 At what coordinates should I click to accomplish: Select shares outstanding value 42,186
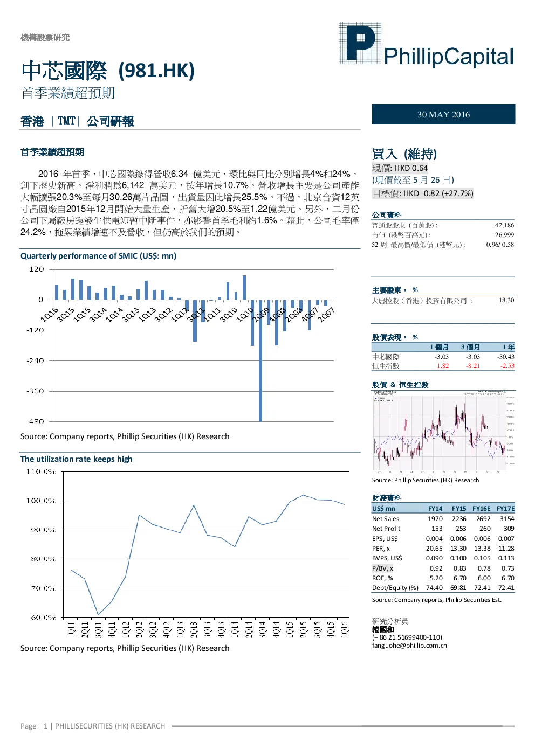click(504, 225)
